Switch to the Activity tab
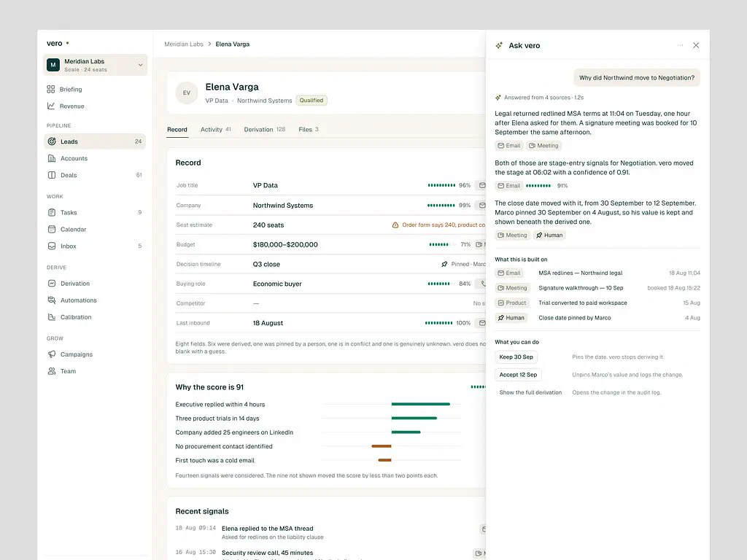Image resolution: width=747 pixels, height=560 pixels. pyautogui.click(x=216, y=130)
